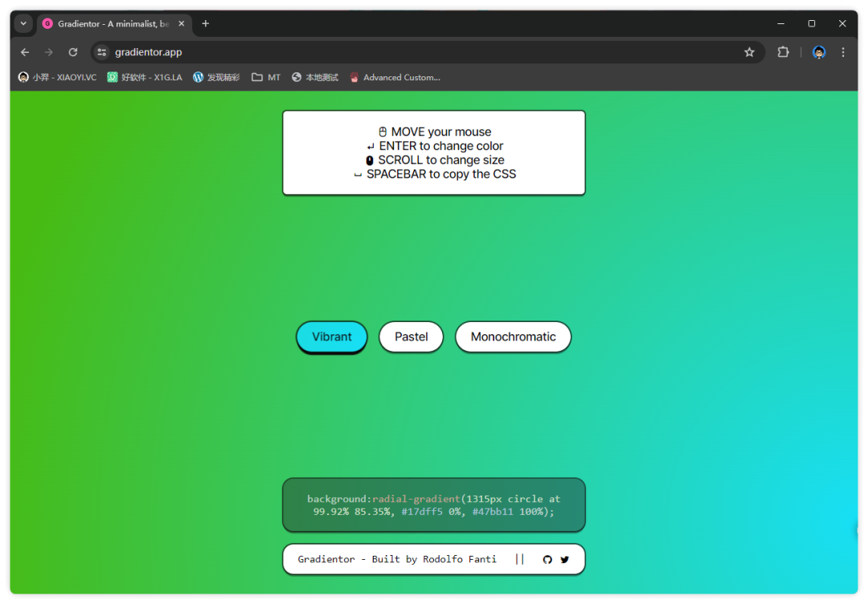Open the browser Extensions puzzle icon

coord(783,52)
